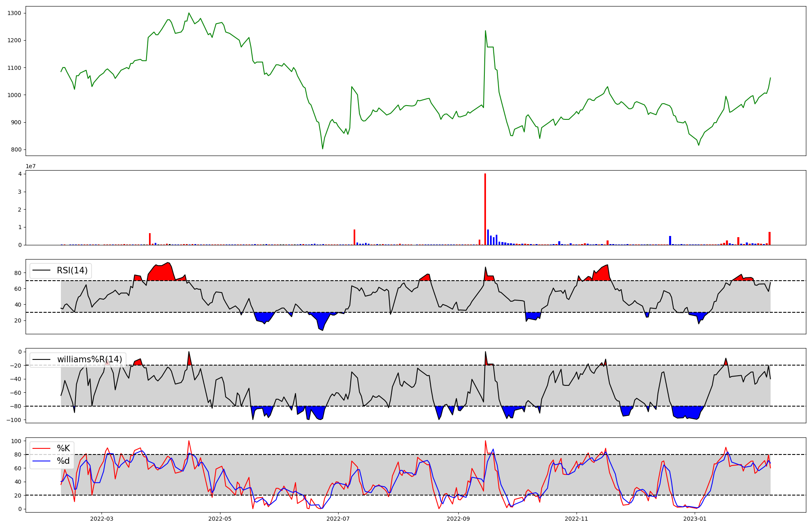Image resolution: width=812 pixels, height=528 pixels.
Task: Click the 2023-01 x-axis date label
Action: [695, 519]
